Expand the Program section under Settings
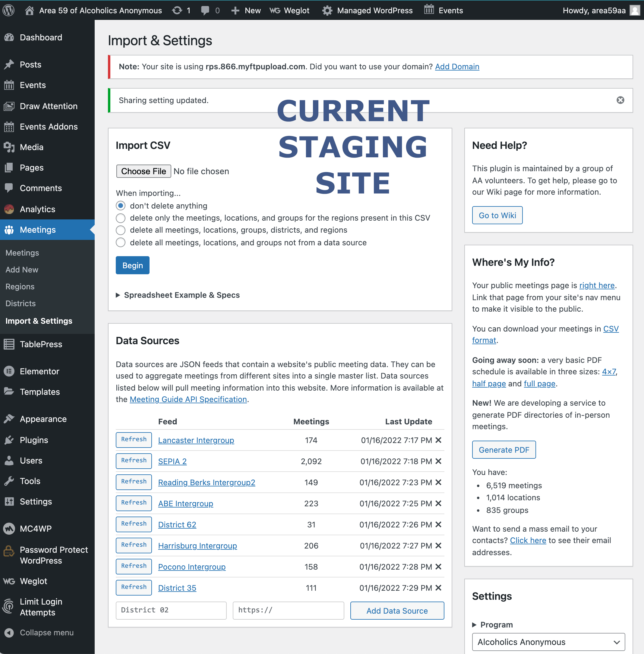Screen dimensions: 644x654 pyautogui.click(x=496, y=624)
